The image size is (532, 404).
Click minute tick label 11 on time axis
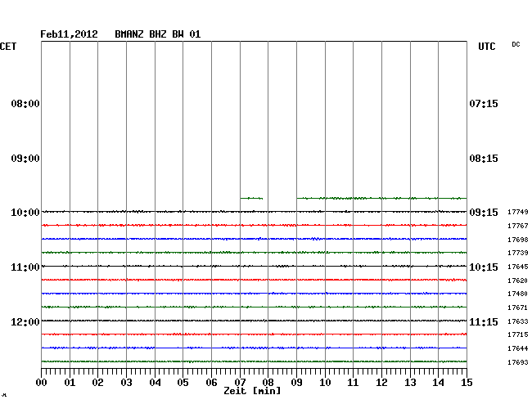click(354, 383)
